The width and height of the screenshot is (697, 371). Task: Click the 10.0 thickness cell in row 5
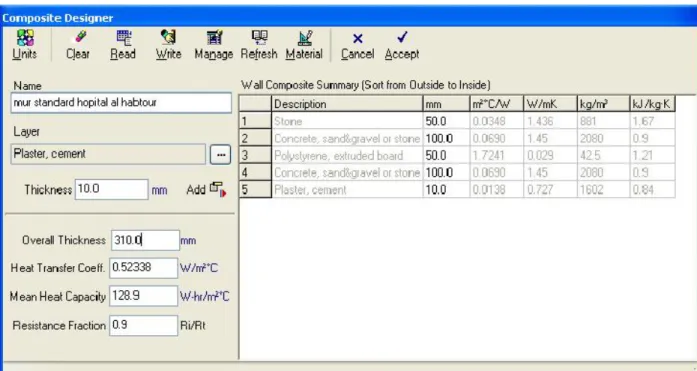click(446, 190)
